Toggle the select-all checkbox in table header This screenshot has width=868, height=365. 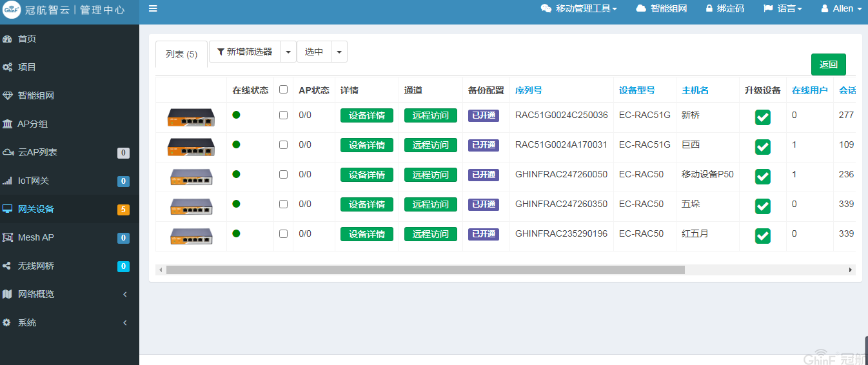[283, 90]
